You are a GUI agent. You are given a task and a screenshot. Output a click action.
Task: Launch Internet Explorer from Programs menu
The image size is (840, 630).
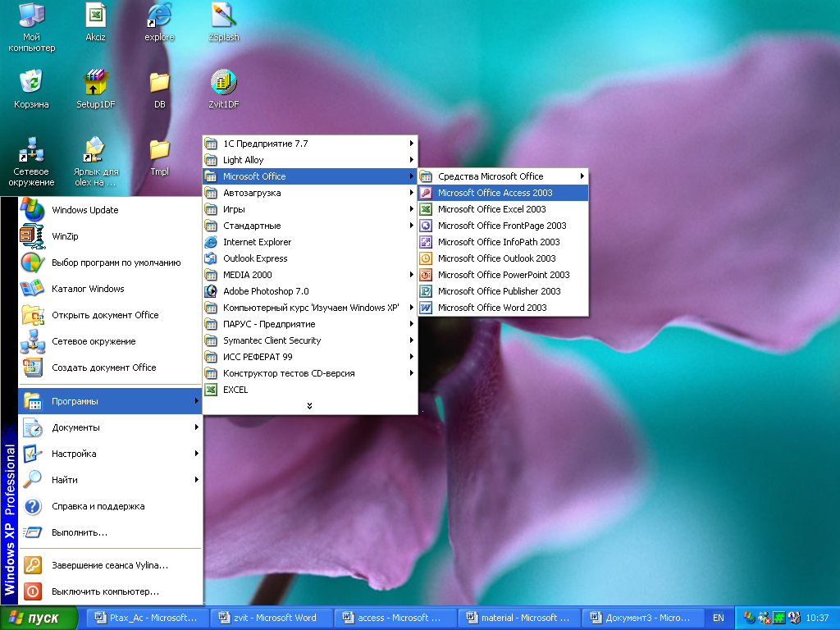point(309,242)
